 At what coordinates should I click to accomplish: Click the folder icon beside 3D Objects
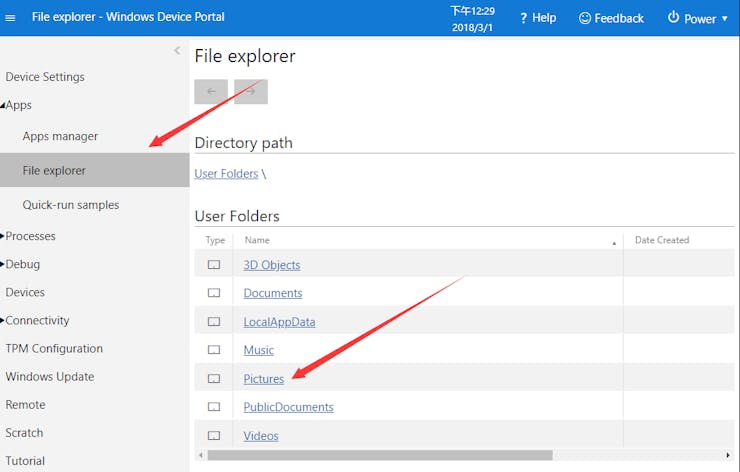tap(214, 265)
